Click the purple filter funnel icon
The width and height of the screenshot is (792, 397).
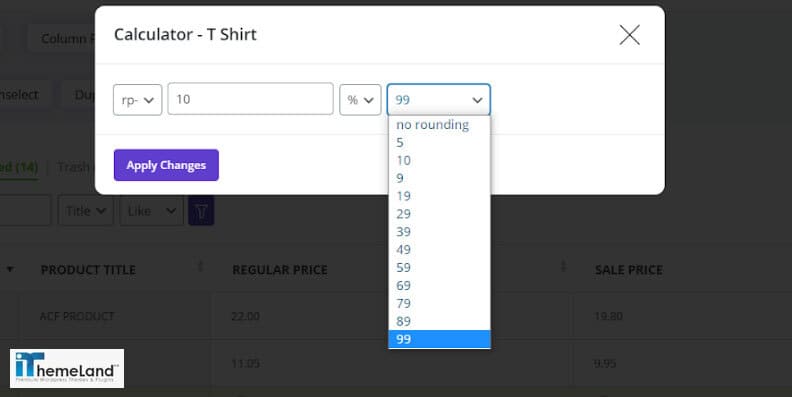201,211
